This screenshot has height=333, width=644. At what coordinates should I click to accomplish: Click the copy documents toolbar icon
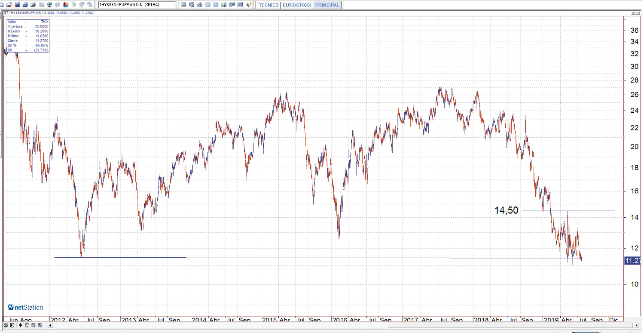tap(41, 5)
